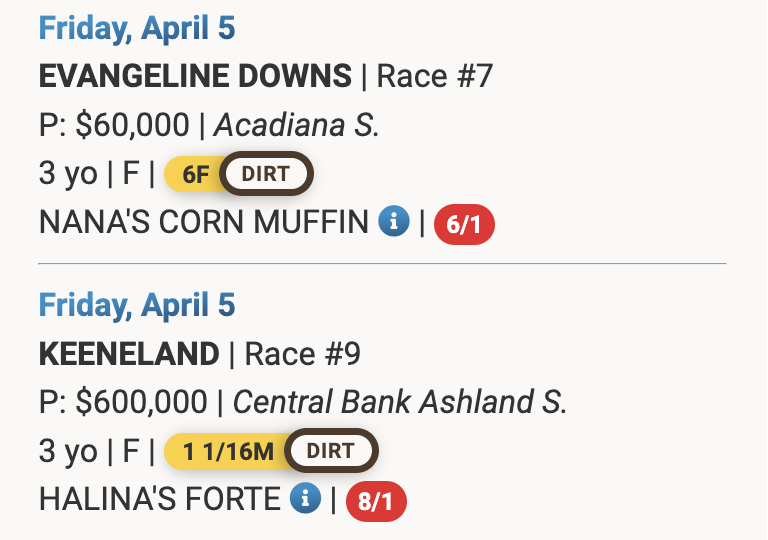Viewport: 768px width, 540px height.
Task: Click the Central Bank Ashland S. race name
Action: coord(400,402)
